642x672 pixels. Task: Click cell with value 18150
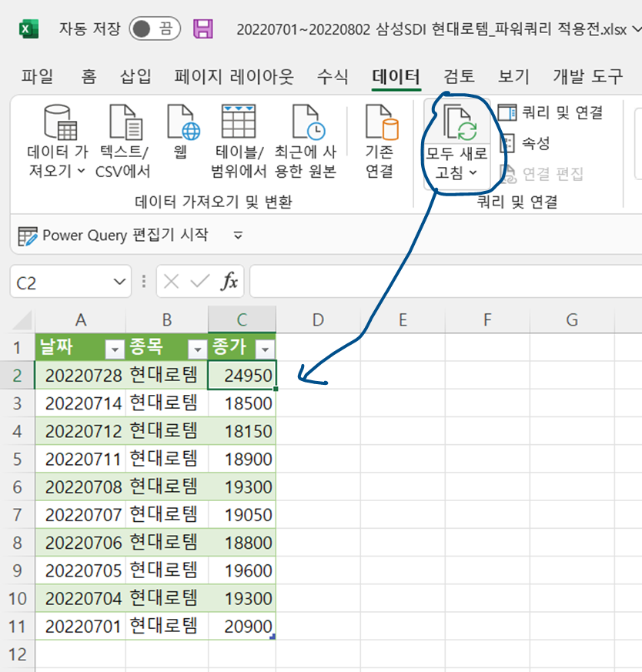click(x=242, y=431)
